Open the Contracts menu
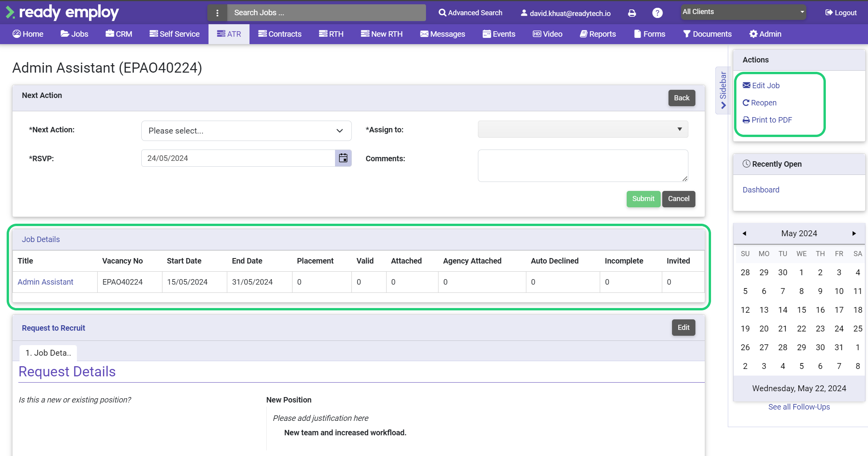This screenshot has height=456, width=868. (x=280, y=34)
